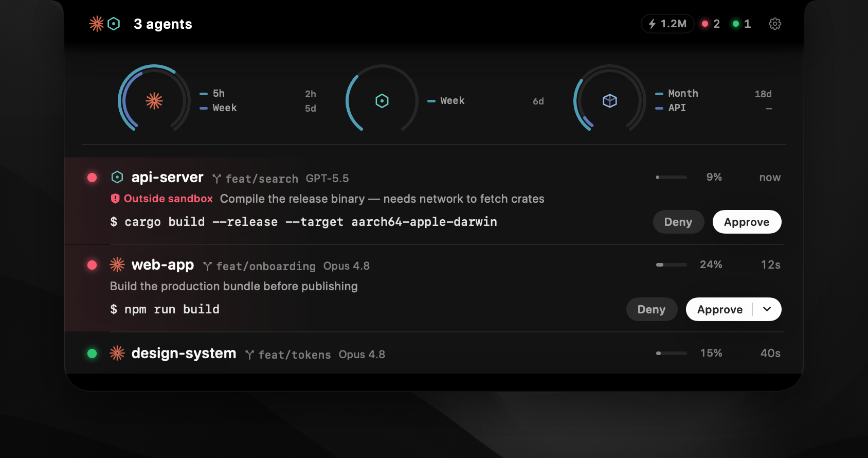Expand the Approve dropdown arrow for web-app
Viewport: 868px width, 458px height.
pyautogui.click(x=767, y=309)
